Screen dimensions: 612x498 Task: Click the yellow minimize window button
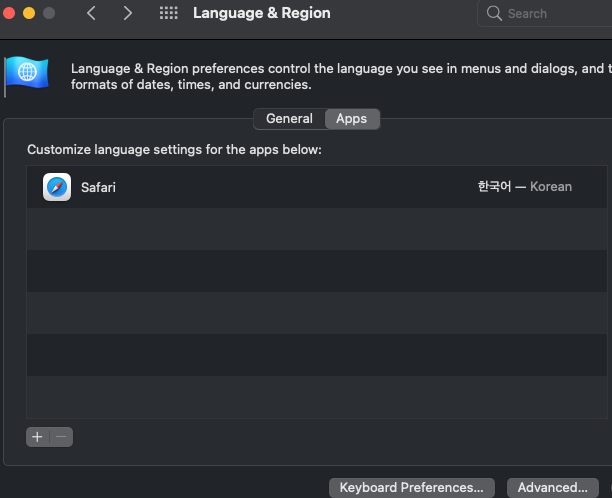point(29,13)
